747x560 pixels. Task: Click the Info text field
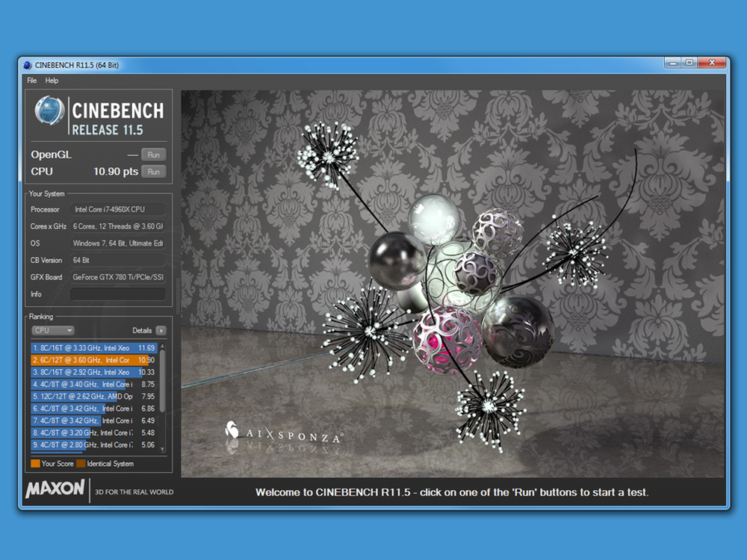(118, 294)
